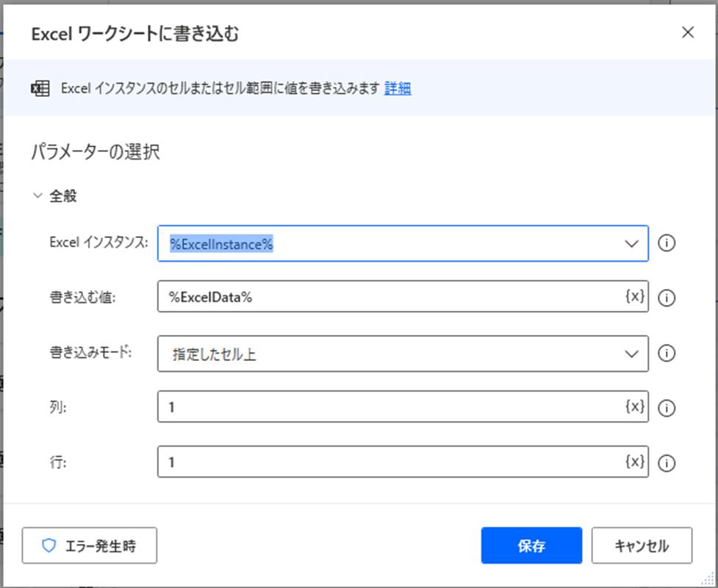Open variable picker {x} in 書き込む値 field

pos(635,296)
